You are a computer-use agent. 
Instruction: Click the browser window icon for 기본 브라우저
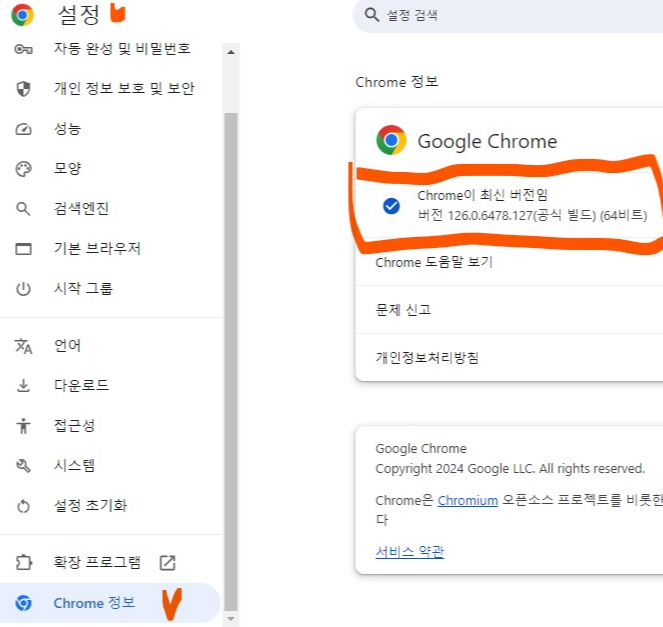click(23, 249)
